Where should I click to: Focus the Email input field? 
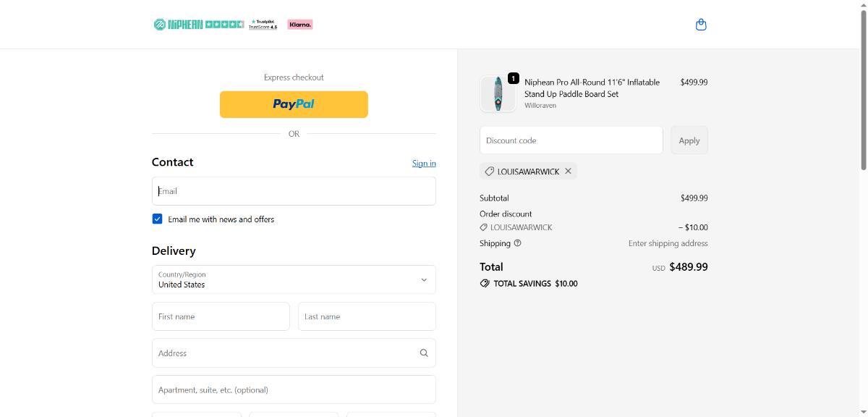coord(294,191)
